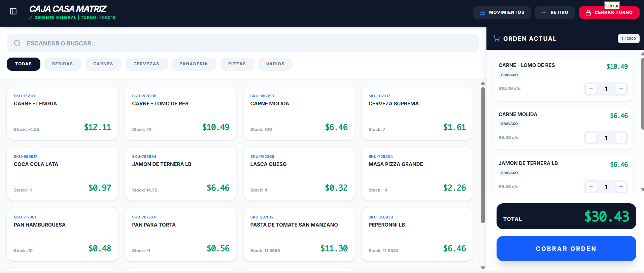Click the shopping cart icon beside Orden Actual
The image size is (644, 273).
pyautogui.click(x=497, y=38)
